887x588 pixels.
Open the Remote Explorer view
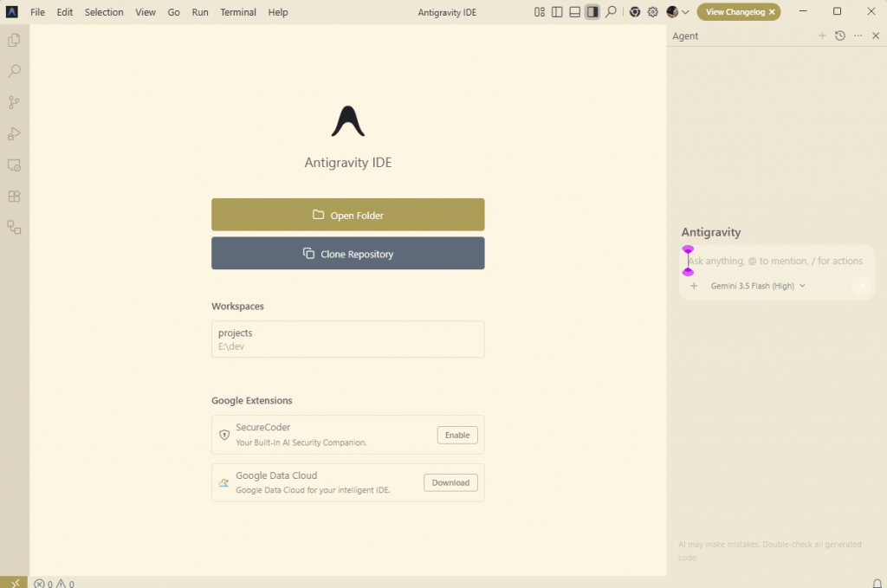tap(14, 165)
